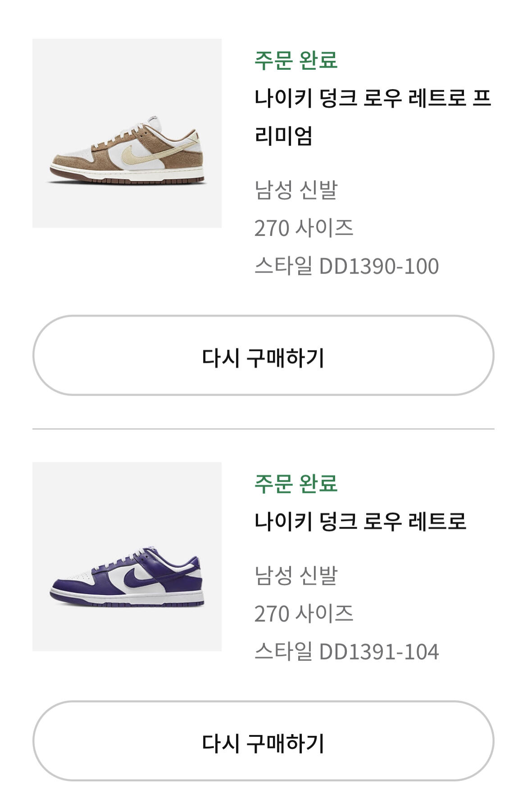527x812 pixels.
Task: Click 남성 신발 category under the purple Dunk
Action: (296, 575)
